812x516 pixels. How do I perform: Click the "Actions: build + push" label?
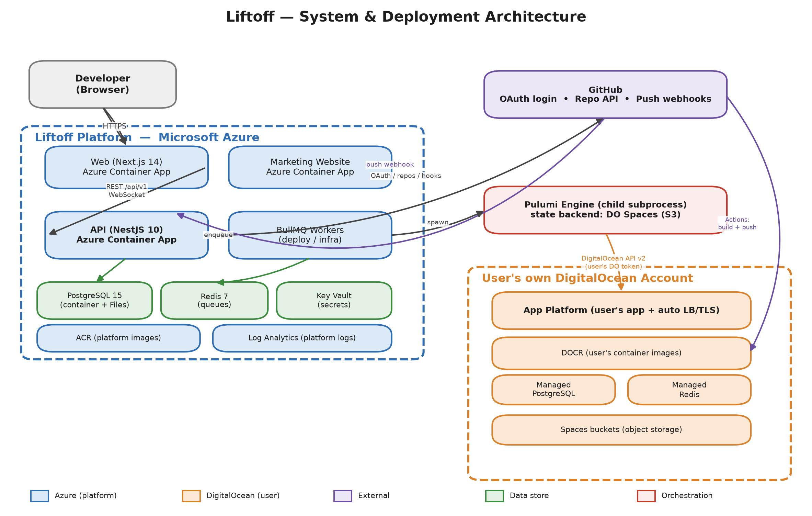[x=737, y=223]
